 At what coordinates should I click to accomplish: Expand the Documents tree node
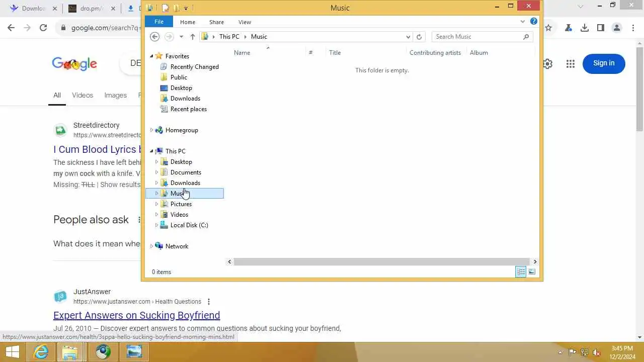[156, 172]
